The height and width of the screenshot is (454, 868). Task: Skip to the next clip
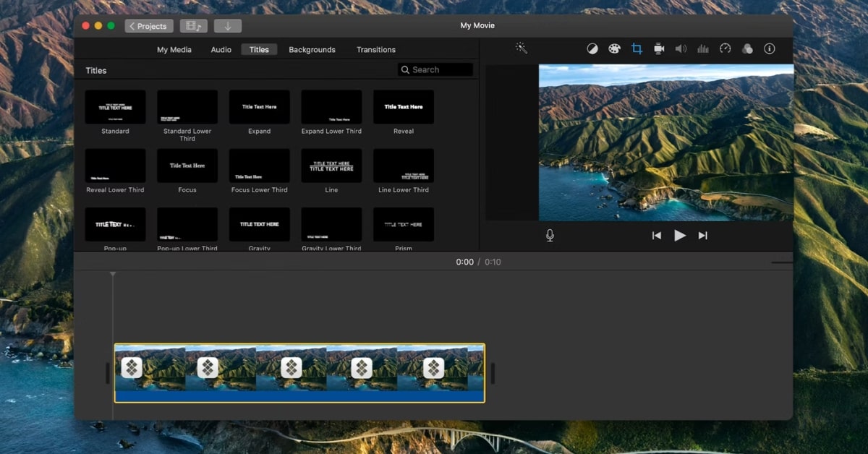702,236
